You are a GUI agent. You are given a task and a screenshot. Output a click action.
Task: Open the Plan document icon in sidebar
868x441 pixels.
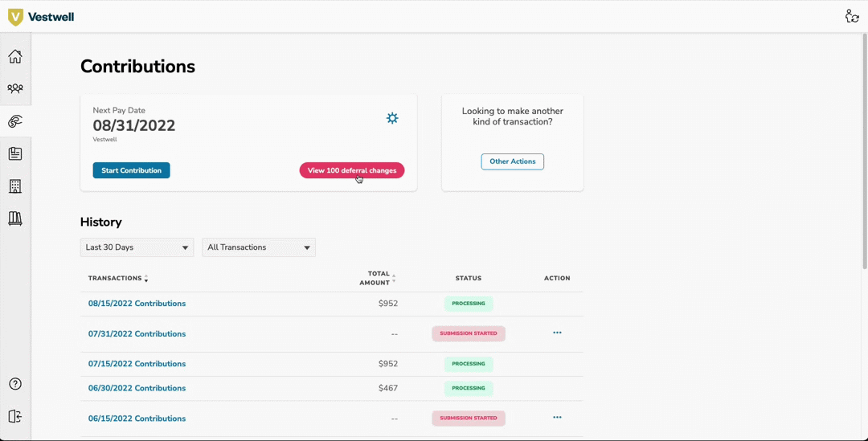[15, 153]
